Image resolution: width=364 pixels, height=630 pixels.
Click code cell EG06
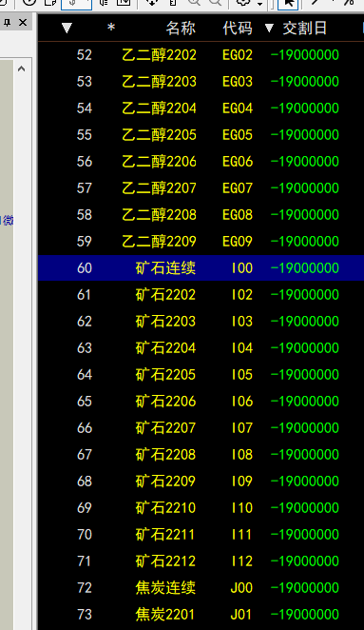[238, 161]
